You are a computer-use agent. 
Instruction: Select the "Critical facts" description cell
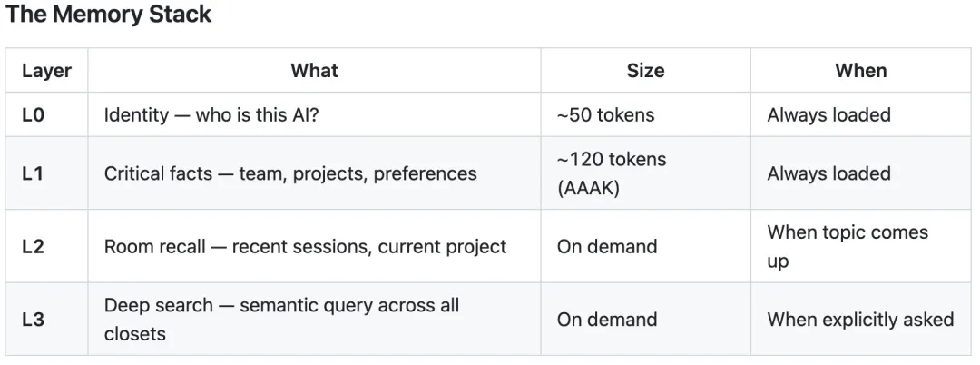click(290, 173)
